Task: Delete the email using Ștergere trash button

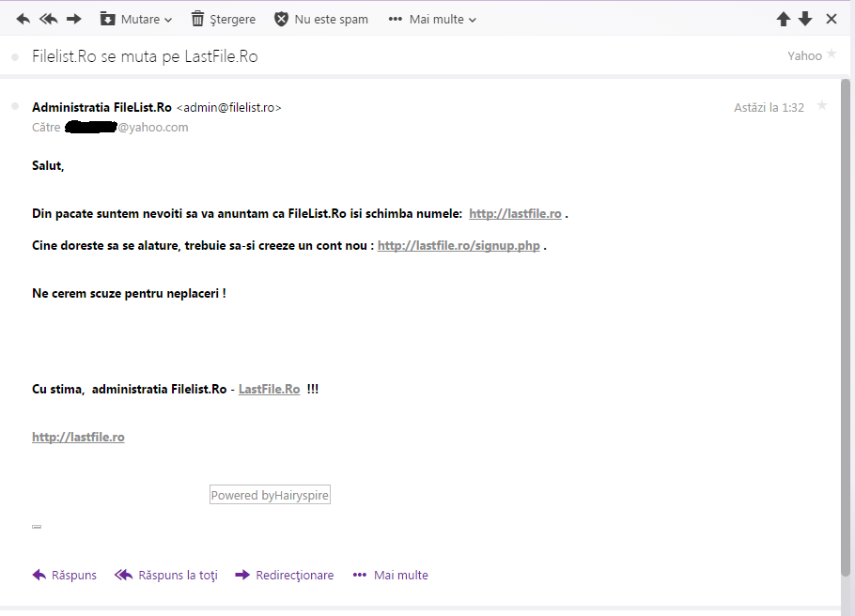Action: (223, 19)
